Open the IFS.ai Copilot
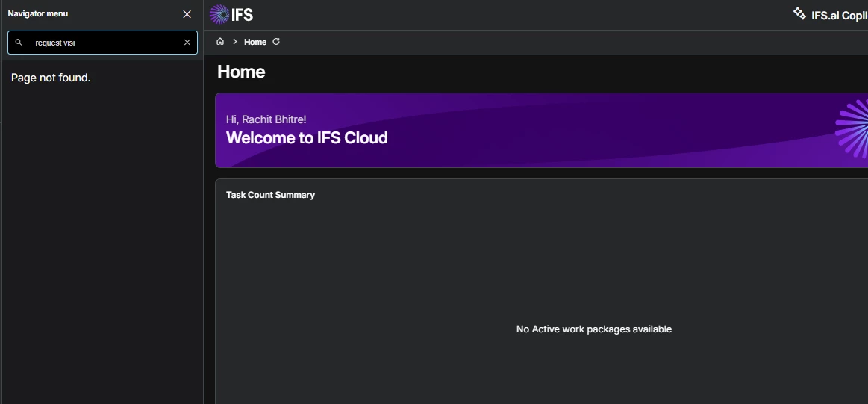Viewport: 868px width, 404px height. coord(831,15)
